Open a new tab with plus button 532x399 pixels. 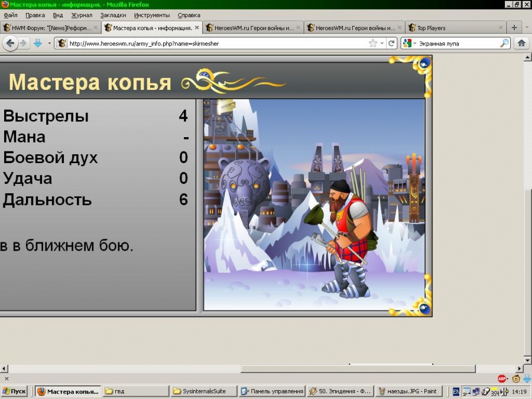(x=514, y=27)
